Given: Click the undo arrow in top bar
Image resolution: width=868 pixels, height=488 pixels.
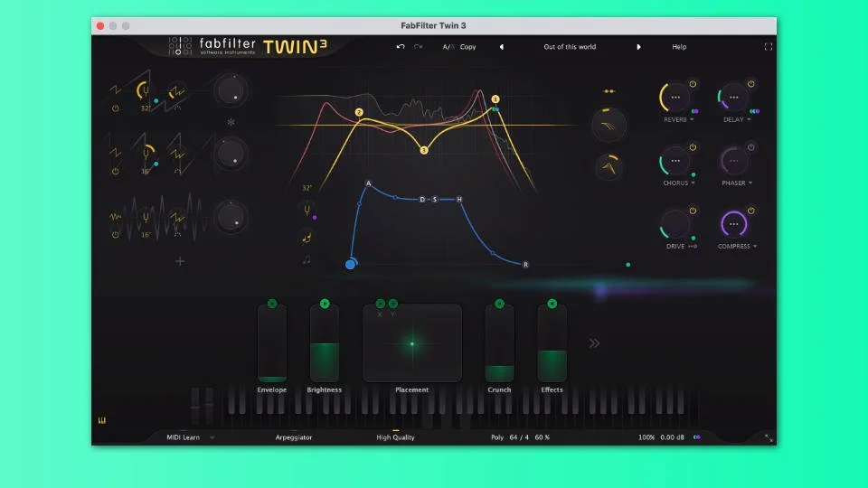Looking at the screenshot, I should pos(401,47).
